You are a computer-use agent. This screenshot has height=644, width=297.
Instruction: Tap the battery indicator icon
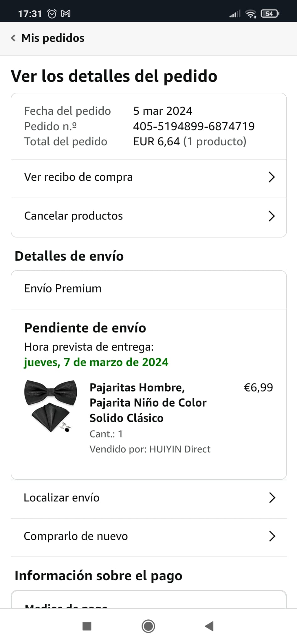pos(270,14)
